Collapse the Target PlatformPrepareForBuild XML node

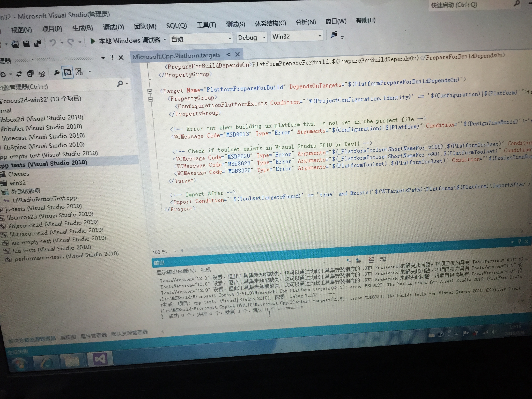click(x=150, y=91)
